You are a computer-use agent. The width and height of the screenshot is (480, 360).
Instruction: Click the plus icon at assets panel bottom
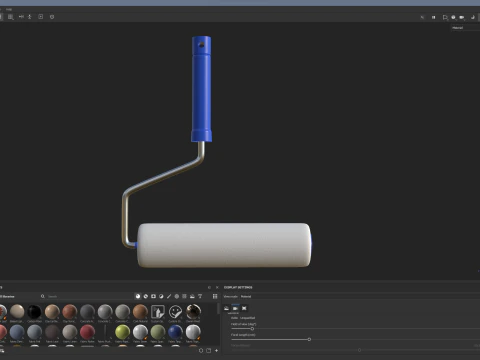(217, 350)
